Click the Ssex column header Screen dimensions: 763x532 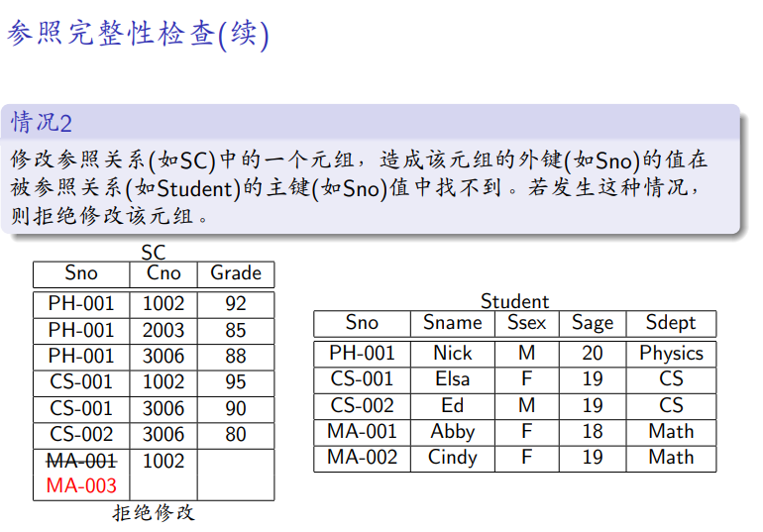pyautogui.click(x=527, y=323)
